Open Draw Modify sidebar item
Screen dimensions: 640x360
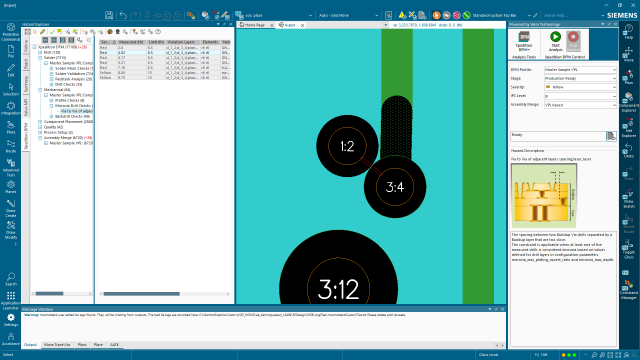pos(11,230)
